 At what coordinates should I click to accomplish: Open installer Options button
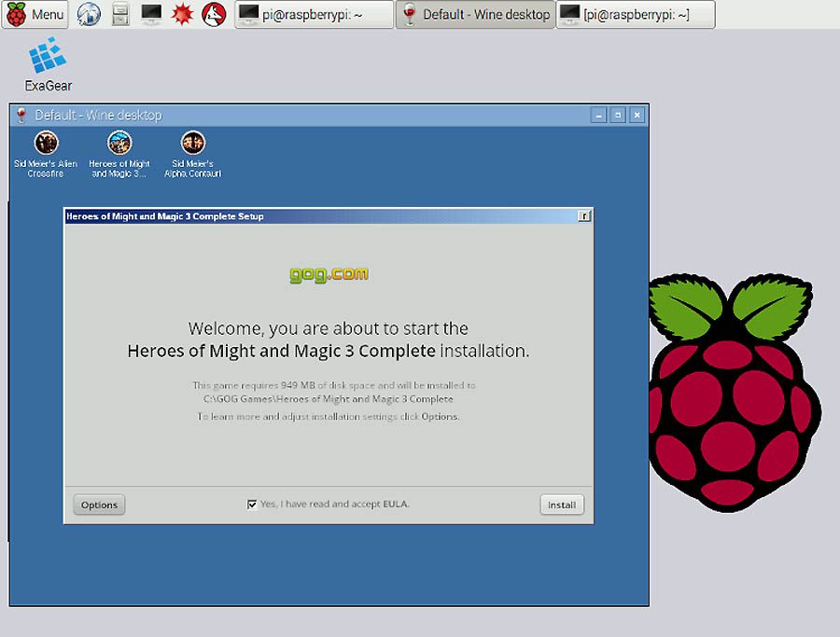[x=99, y=505]
